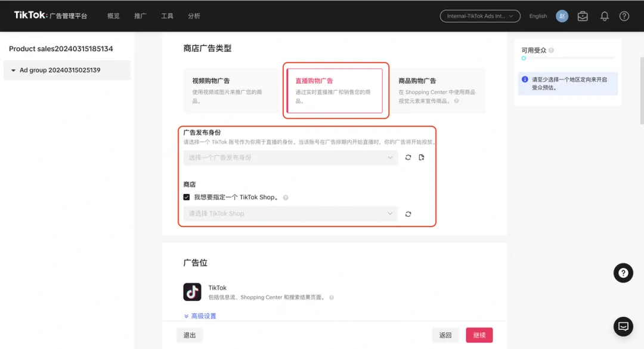Image resolution: width=644 pixels, height=349 pixels.
Task: Click the 广告发布身份 label
Action: point(202,132)
